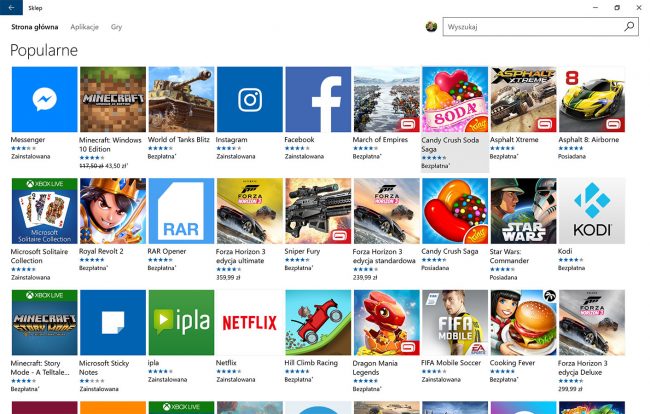Click the Minecraft: Story Mode icon

pyautogui.click(x=44, y=322)
